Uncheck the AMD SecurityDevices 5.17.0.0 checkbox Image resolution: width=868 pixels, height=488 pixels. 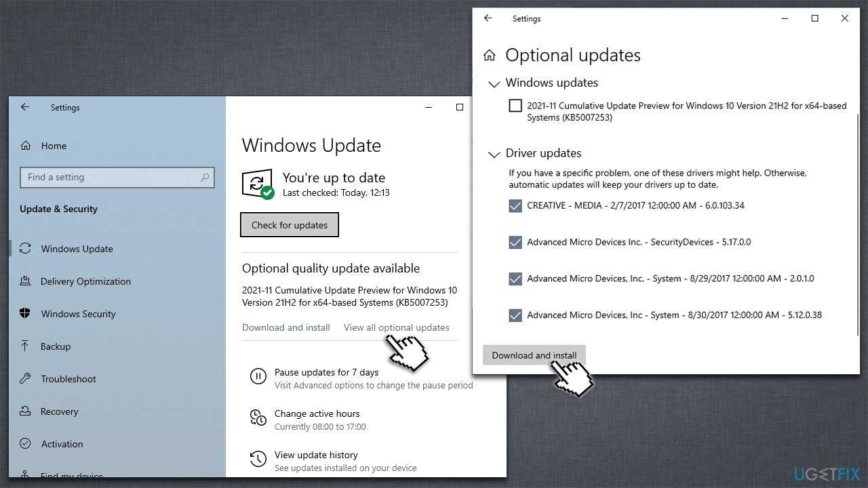pos(515,242)
